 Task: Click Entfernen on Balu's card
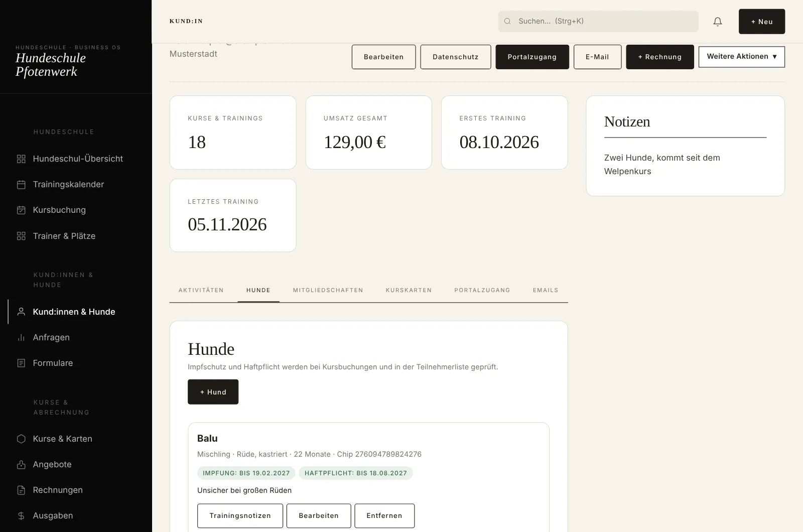(384, 516)
